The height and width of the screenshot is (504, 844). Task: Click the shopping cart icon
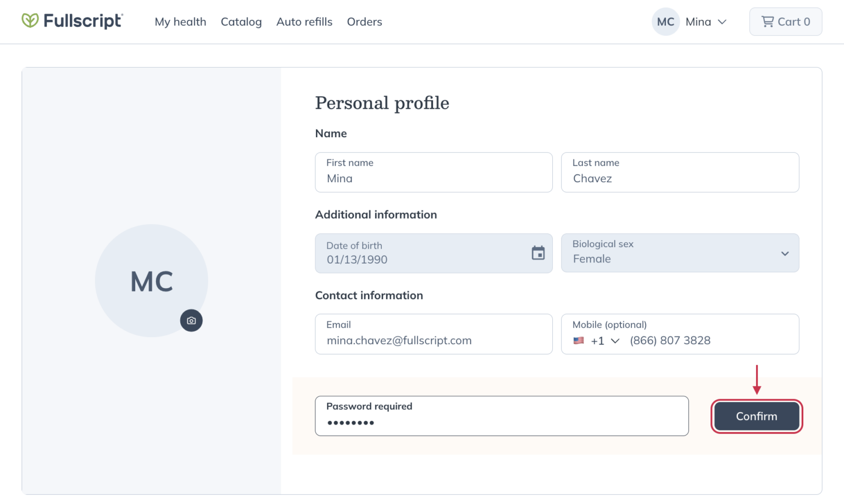(x=769, y=21)
